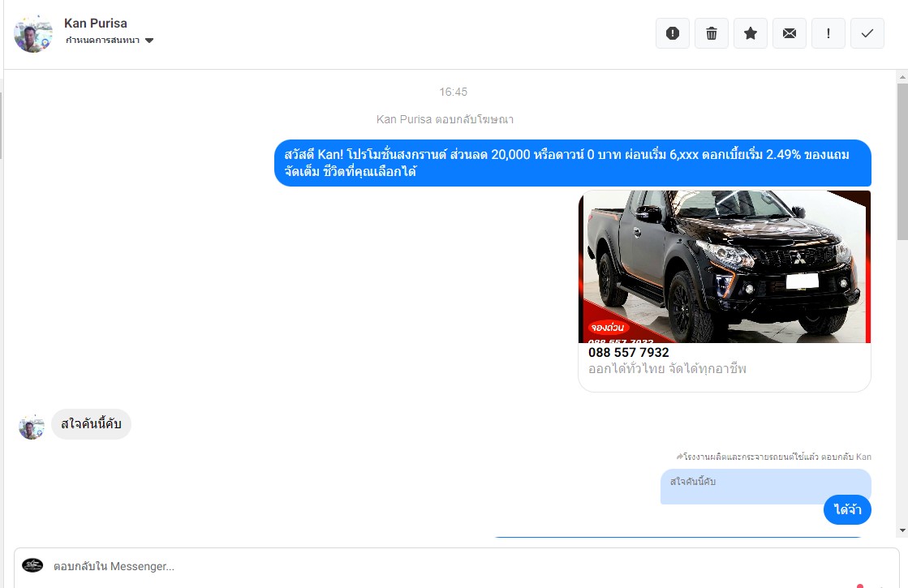
Task: Delete conversation using trash can icon
Action: click(x=711, y=33)
